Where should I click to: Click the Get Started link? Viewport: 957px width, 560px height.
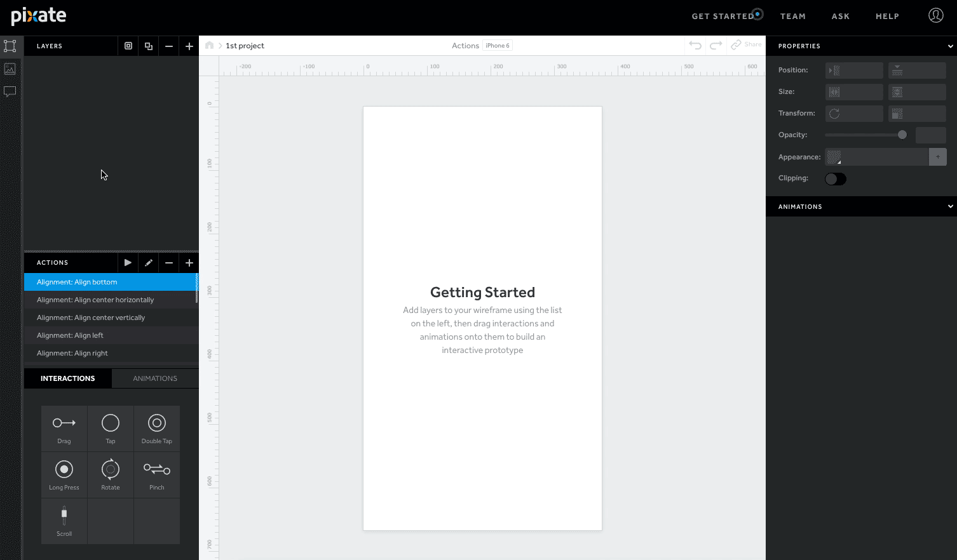[723, 17]
